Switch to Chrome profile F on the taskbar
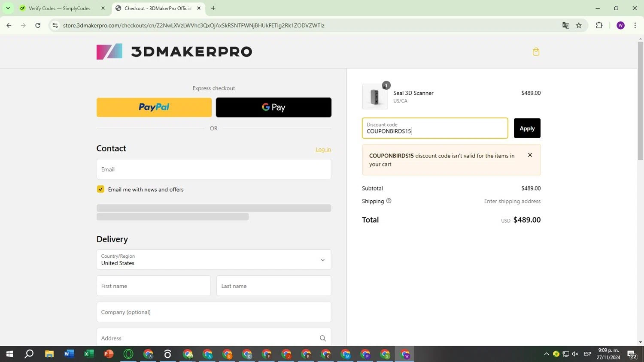 pyautogui.click(x=267, y=354)
